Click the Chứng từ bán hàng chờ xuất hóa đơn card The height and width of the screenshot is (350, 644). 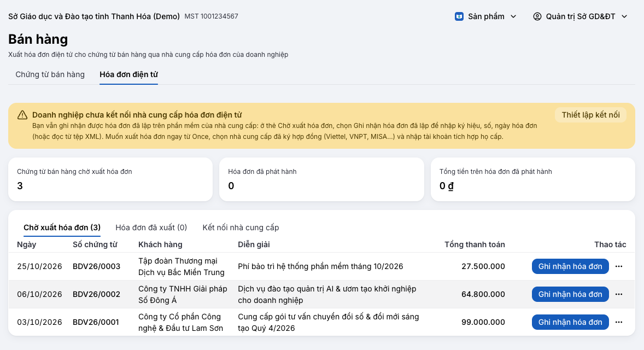[x=110, y=179]
